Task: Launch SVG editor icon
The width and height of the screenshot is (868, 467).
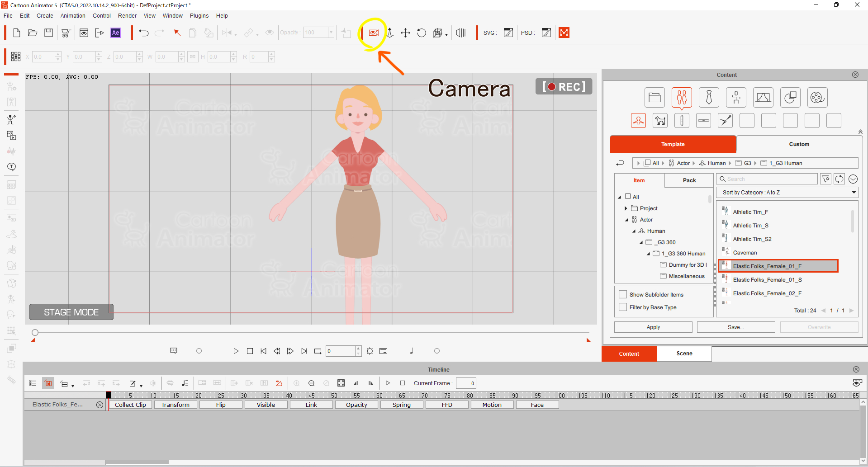Action: (508, 33)
